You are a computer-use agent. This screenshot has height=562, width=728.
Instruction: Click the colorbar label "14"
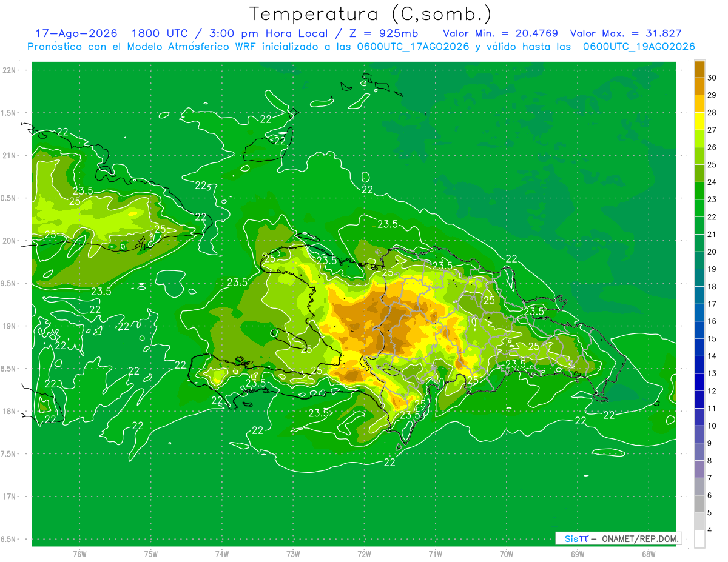(712, 356)
